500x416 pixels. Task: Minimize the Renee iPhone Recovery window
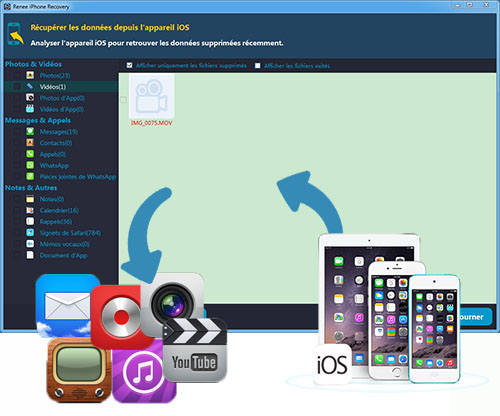point(458,5)
